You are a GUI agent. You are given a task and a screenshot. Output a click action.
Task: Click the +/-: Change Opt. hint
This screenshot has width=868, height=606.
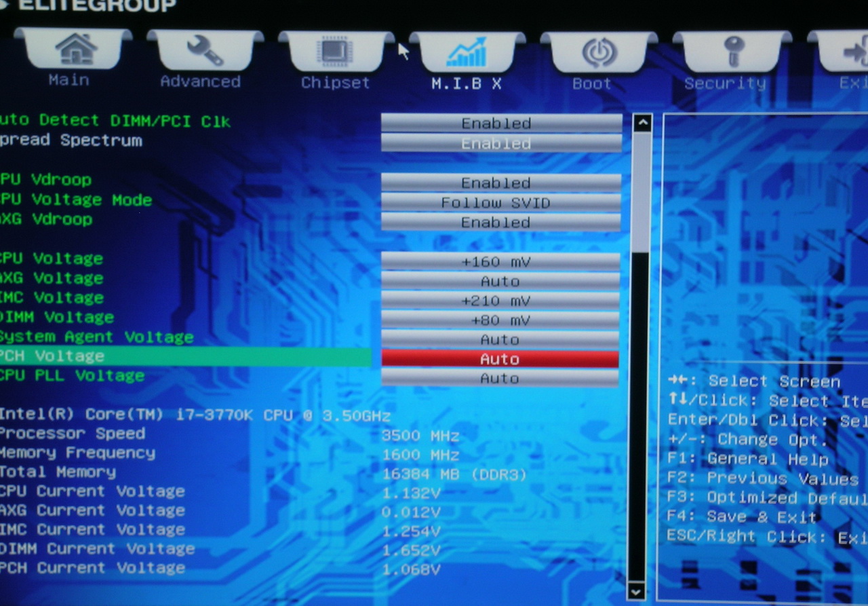click(x=748, y=440)
